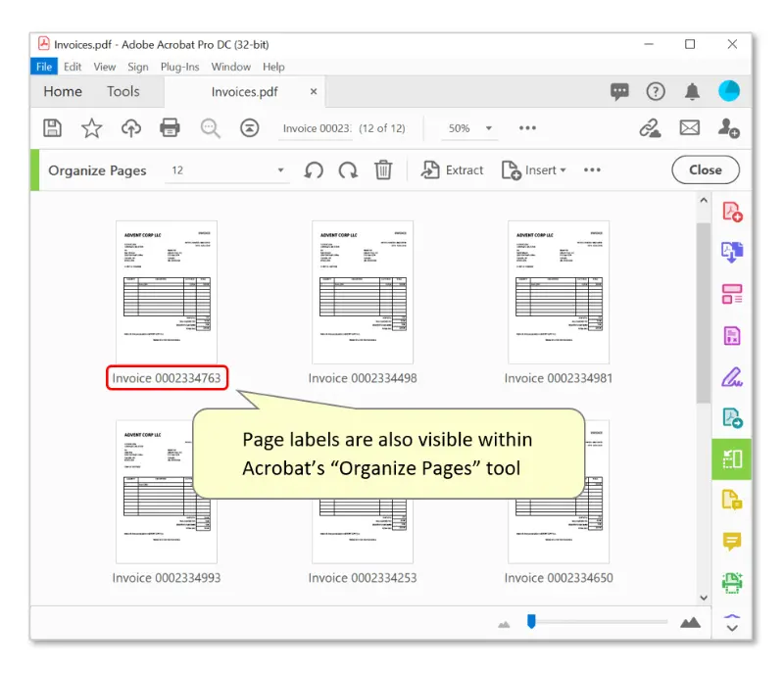Bookmark document with the star icon
The width and height of the screenshot is (784, 674).
click(91, 128)
